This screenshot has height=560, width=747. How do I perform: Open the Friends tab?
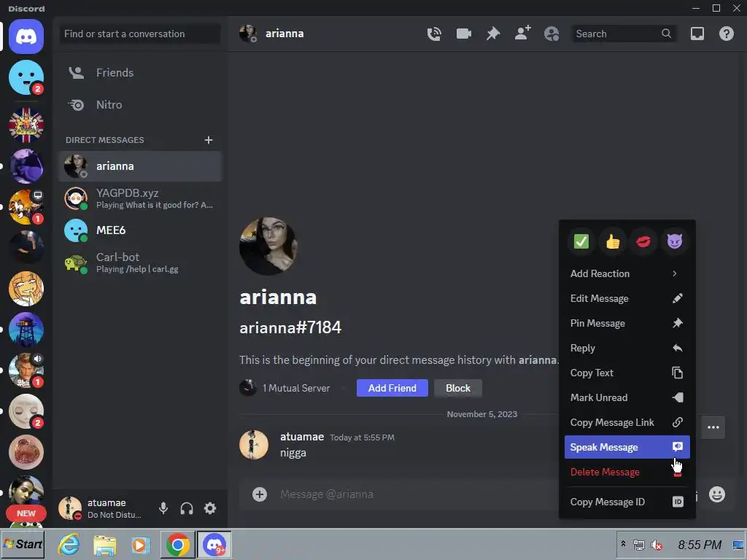click(140, 73)
